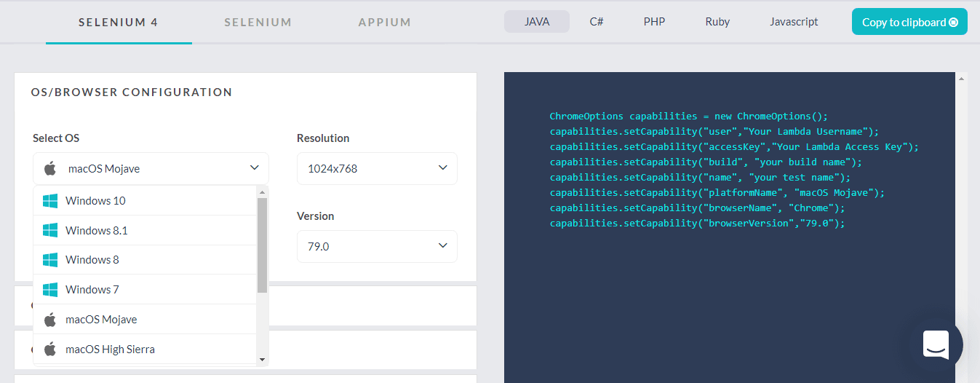The height and width of the screenshot is (383, 980).
Task: Select the Javascript language tab
Action: click(794, 22)
